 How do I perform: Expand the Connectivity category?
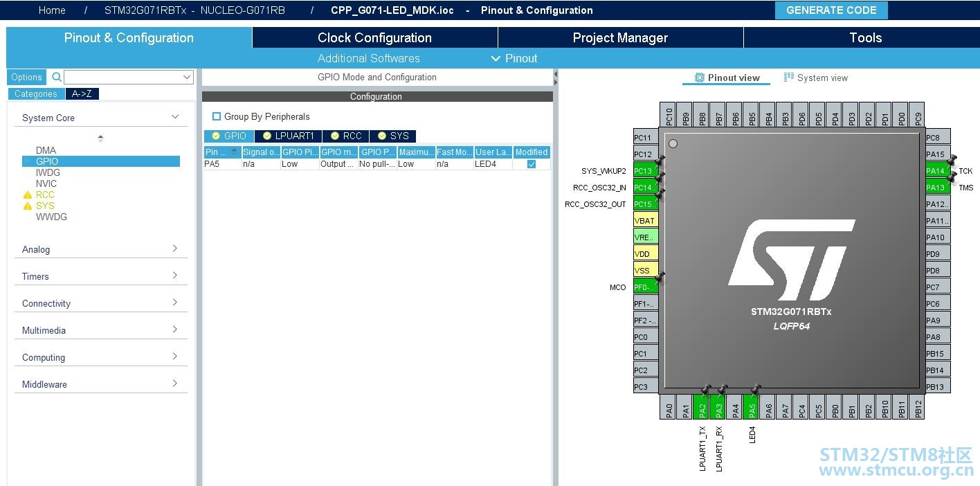(x=175, y=303)
